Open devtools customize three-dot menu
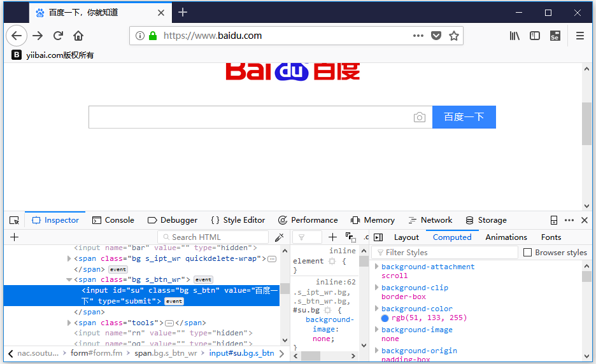Viewport: 596px width, 364px height. [569, 220]
